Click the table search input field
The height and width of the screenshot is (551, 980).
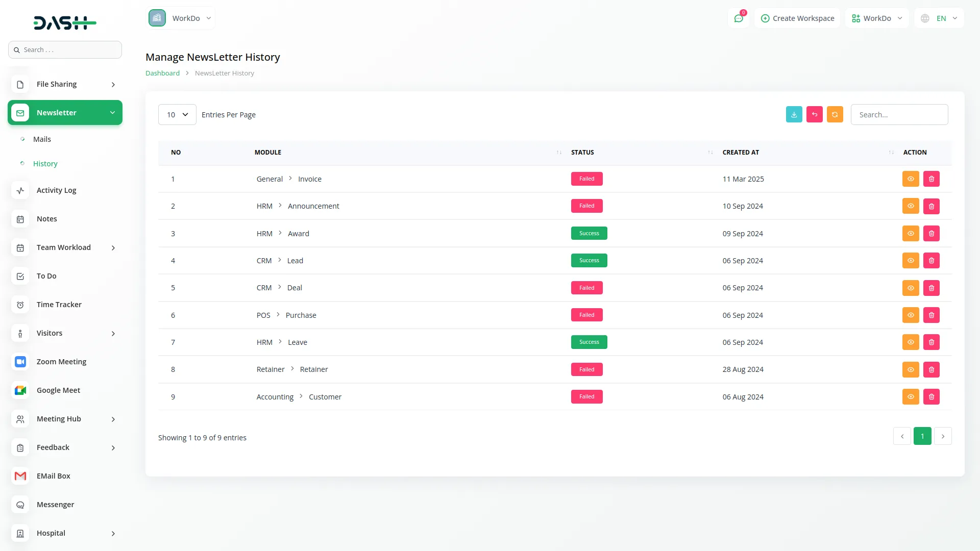point(899,115)
